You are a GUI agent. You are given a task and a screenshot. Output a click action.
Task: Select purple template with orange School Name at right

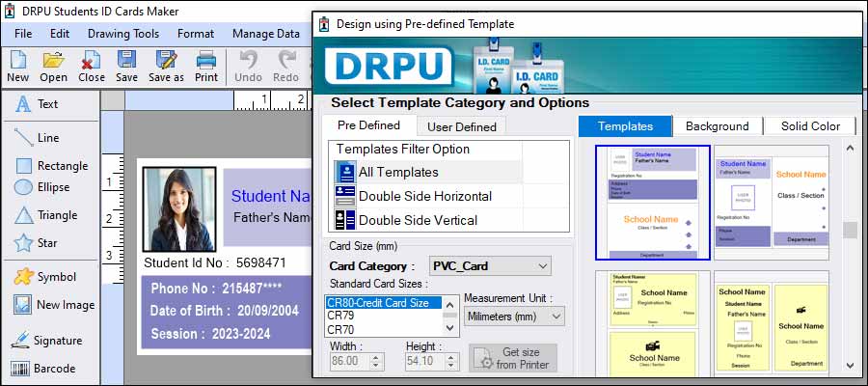pos(772,203)
